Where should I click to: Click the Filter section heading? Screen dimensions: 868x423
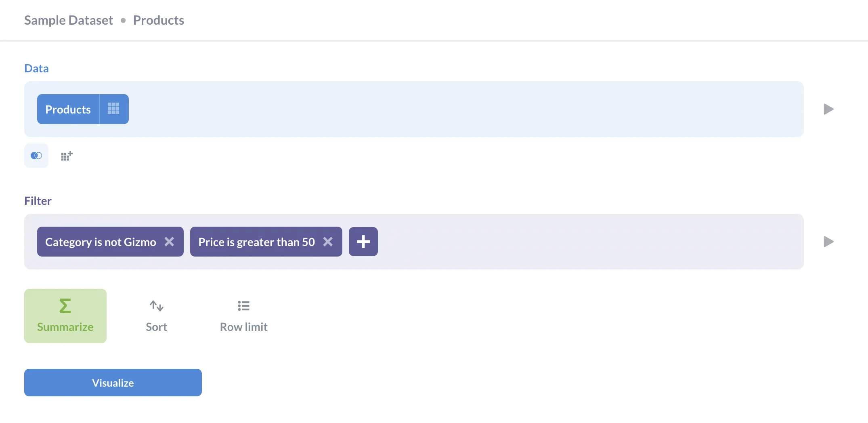coord(38,201)
